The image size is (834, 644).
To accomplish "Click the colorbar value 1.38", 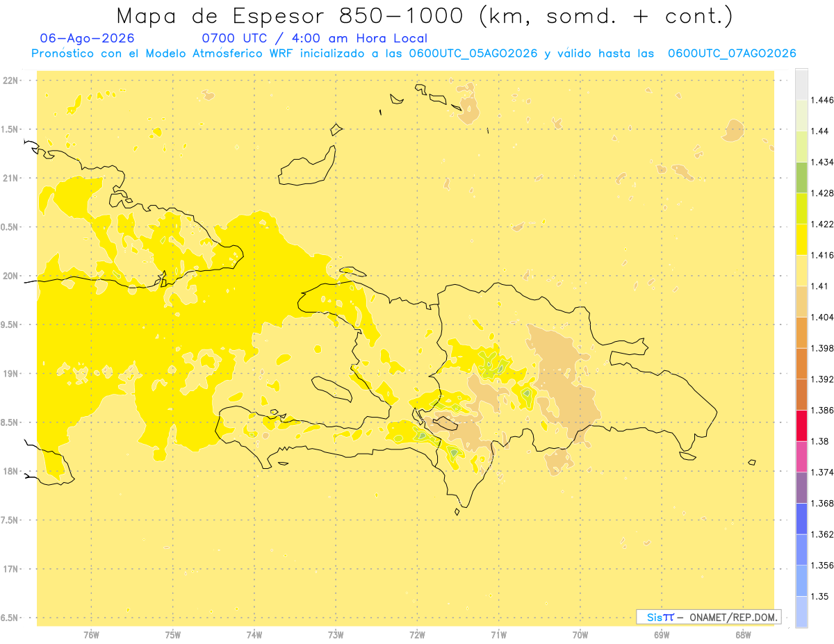I will [820, 441].
